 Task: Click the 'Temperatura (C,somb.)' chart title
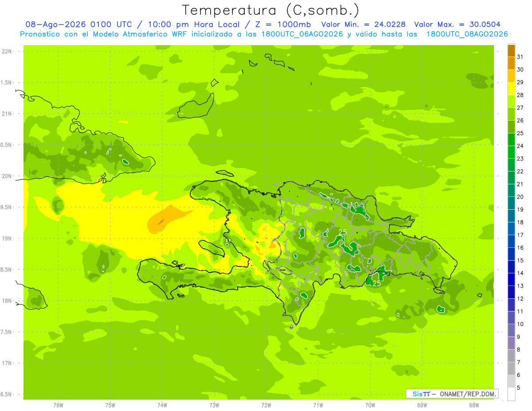click(x=271, y=10)
